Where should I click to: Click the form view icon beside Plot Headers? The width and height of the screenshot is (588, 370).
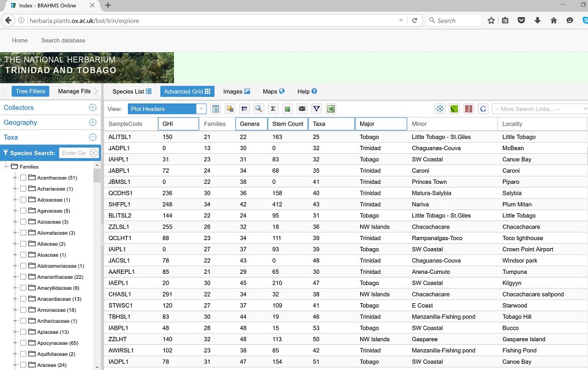point(215,108)
